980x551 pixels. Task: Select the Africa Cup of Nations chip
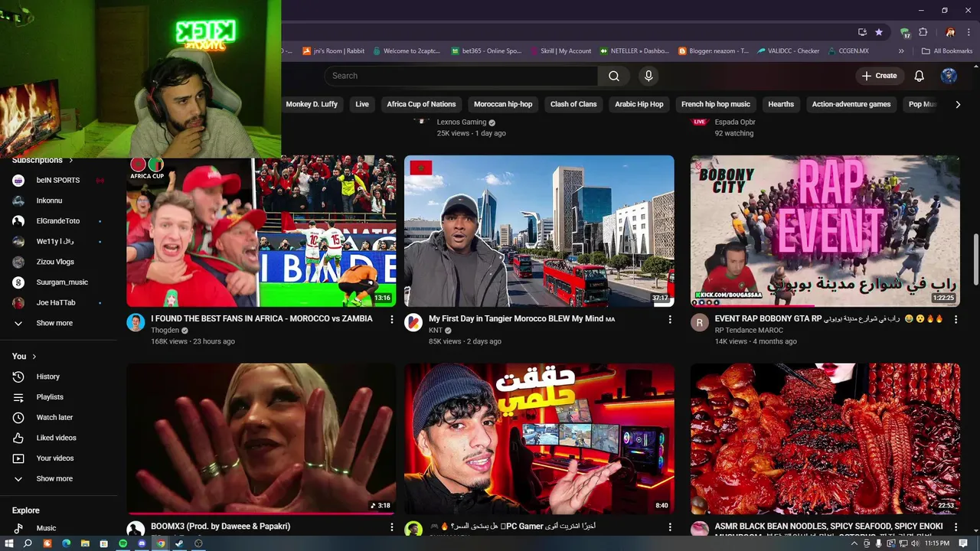click(x=421, y=104)
